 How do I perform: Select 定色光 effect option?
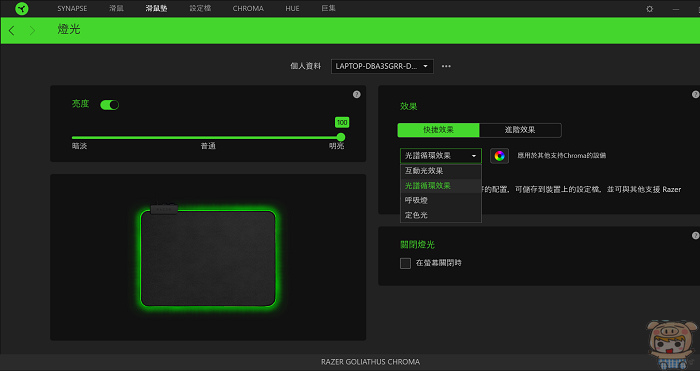(x=441, y=215)
